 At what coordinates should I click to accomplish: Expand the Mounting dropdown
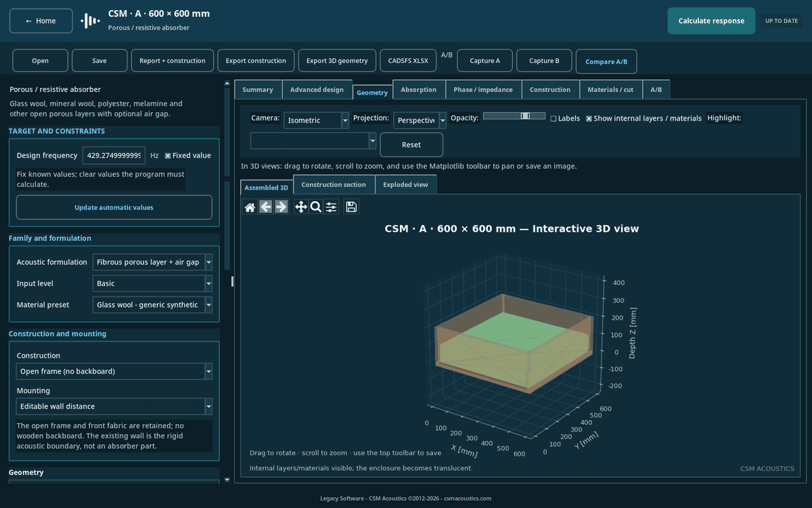[114, 406]
